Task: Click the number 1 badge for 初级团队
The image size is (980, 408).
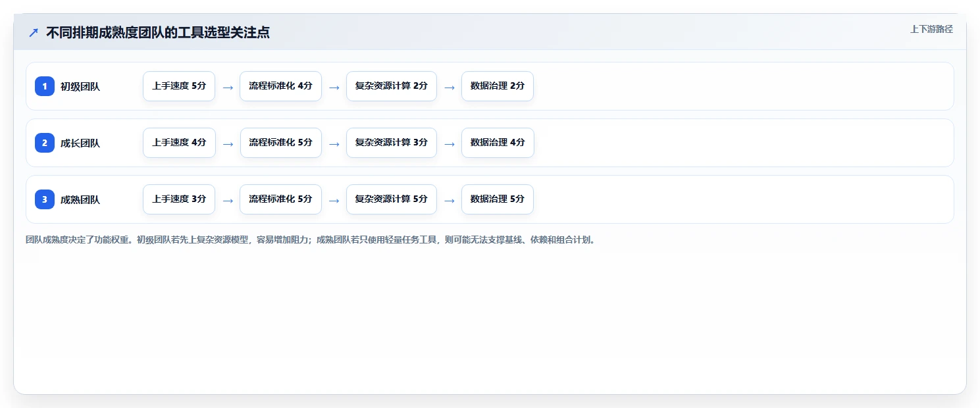Action: pyautogui.click(x=45, y=86)
